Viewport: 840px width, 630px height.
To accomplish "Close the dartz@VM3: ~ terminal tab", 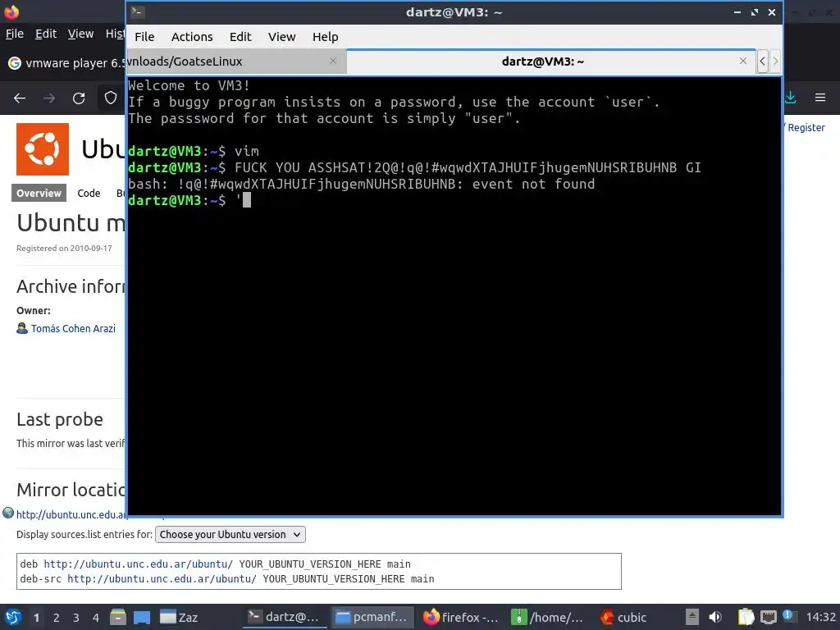I will (x=743, y=61).
